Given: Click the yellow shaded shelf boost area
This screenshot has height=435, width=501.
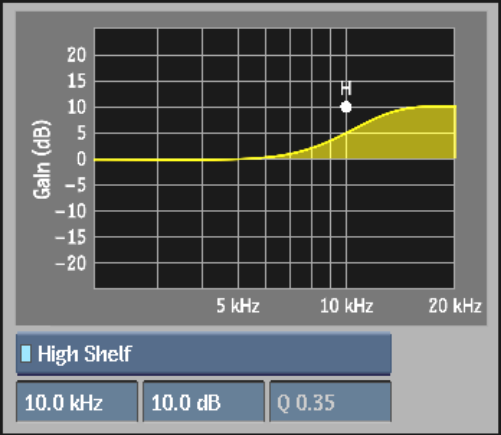Looking at the screenshot, I should point(400,140).
